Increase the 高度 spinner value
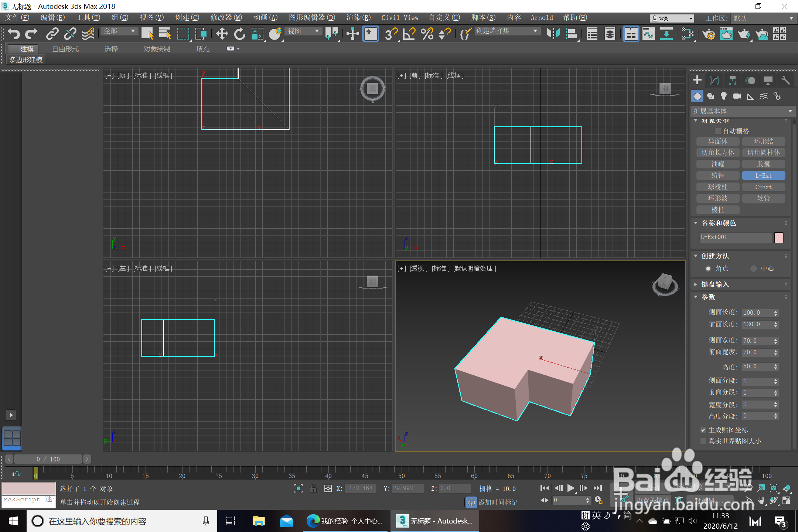Image resolution: width=798 pixels, height=532 pixels. tap(776, 365)
